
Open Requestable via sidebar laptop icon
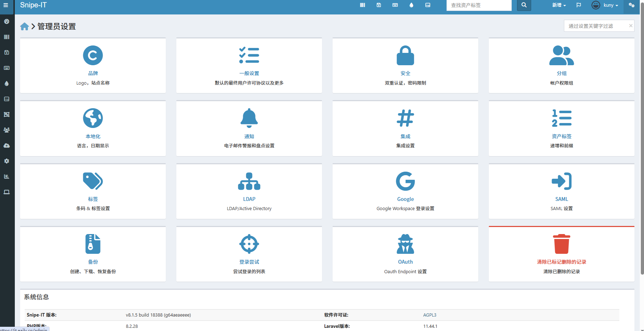tap(7, 192)
